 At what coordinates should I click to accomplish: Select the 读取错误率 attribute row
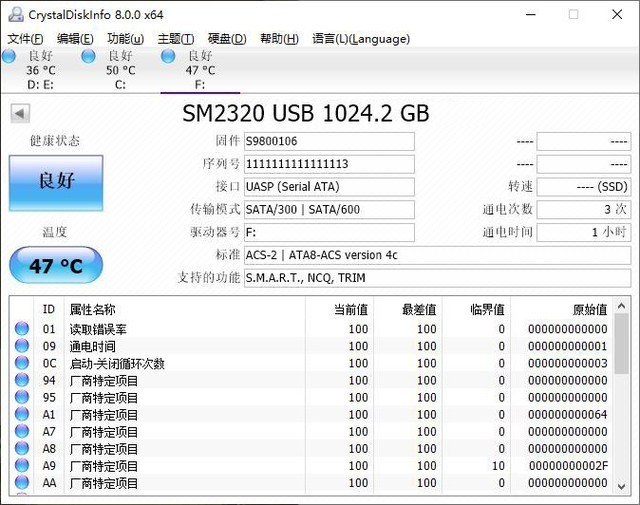pyautogui.click(x=312, y=329)
